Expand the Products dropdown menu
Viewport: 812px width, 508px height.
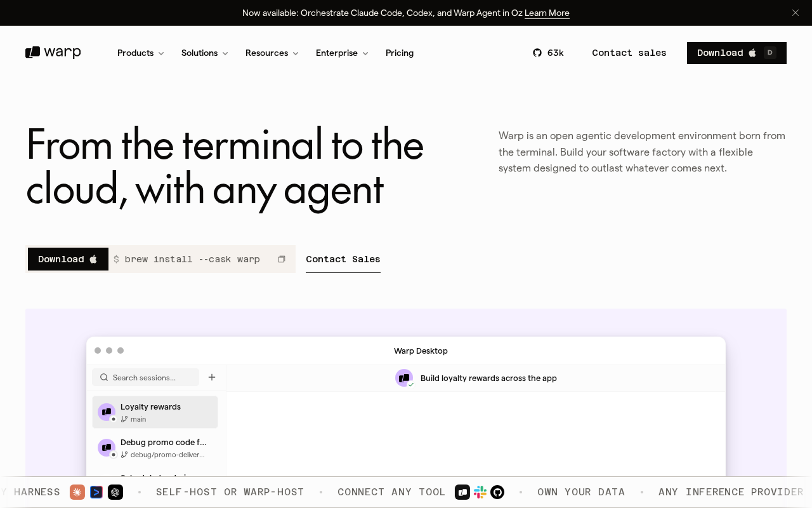point(141,53)
